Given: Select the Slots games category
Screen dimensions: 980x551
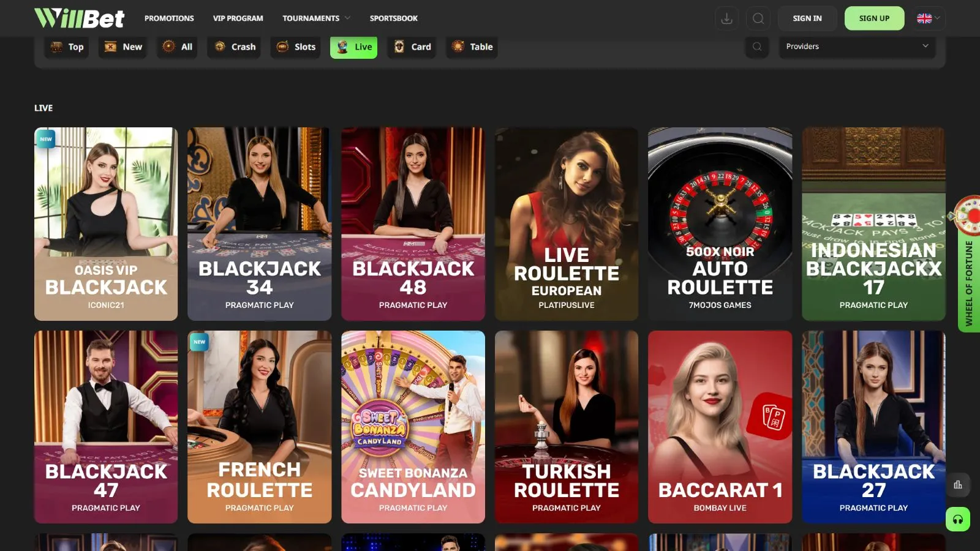Looking at the screenshot, I should 296,47.
